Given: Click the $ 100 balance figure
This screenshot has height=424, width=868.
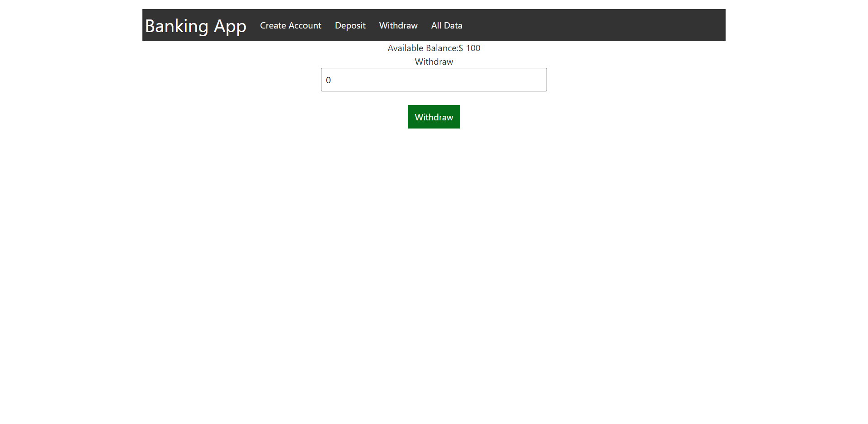Looking at the screenshot, I should pyautogui.click(x=470, y=48).
